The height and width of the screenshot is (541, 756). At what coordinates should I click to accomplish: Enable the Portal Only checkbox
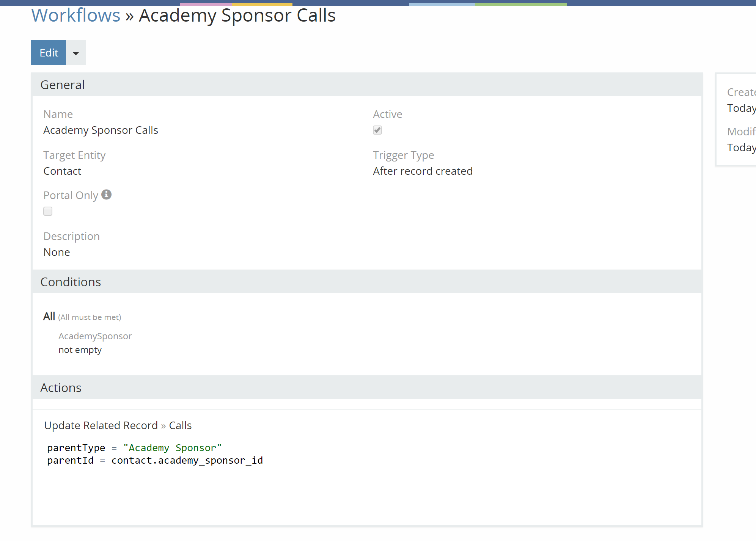click(48, 211)
